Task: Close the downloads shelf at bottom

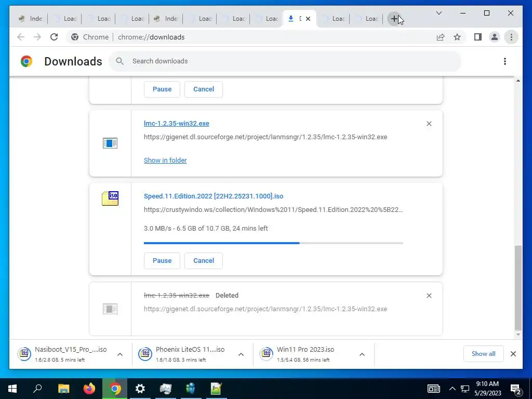Action: [513, 354]
